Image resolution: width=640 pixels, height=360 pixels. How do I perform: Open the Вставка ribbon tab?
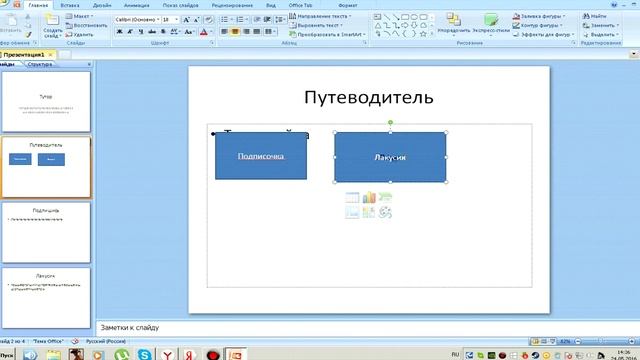coord(70,5)
